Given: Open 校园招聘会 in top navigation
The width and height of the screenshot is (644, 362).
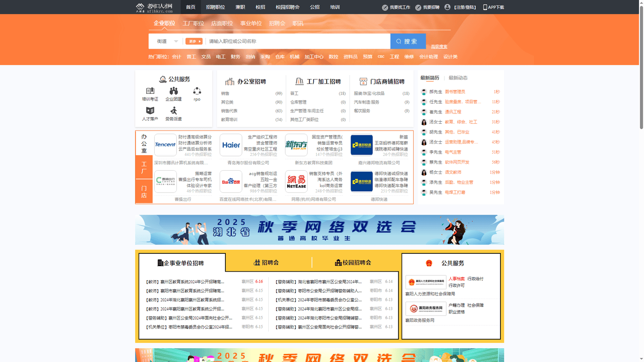Looking at the screenshot, I should [288, 7].
